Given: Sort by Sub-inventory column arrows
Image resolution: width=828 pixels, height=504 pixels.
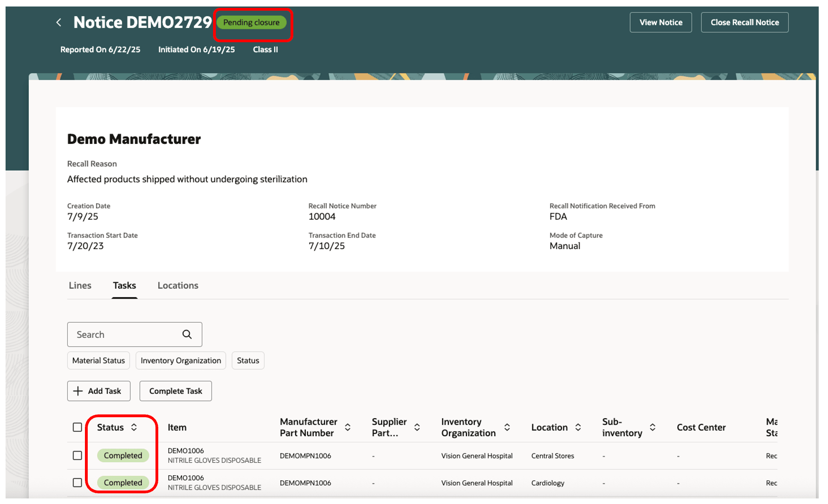Looking at the screenshot, I should tap(653, 427).
